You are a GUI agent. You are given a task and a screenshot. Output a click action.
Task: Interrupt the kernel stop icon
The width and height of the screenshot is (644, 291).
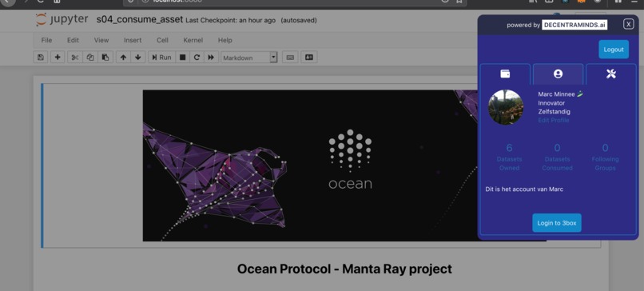[x=182, y=57]
